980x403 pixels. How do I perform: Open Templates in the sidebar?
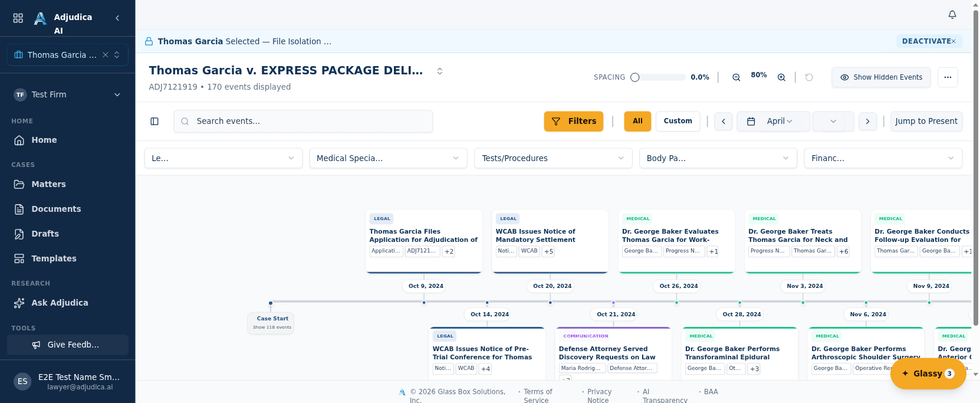point(67,258)
